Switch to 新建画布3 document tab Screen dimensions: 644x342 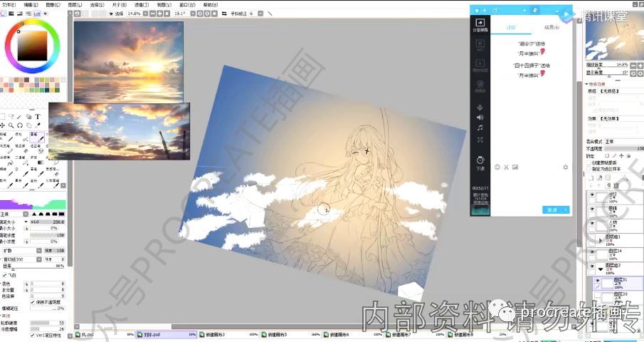pyautogui.click(x=228, y=335)
